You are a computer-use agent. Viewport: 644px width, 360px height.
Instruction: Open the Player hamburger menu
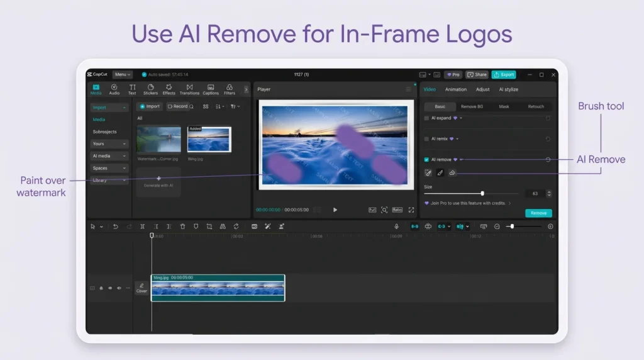(408, 89)
